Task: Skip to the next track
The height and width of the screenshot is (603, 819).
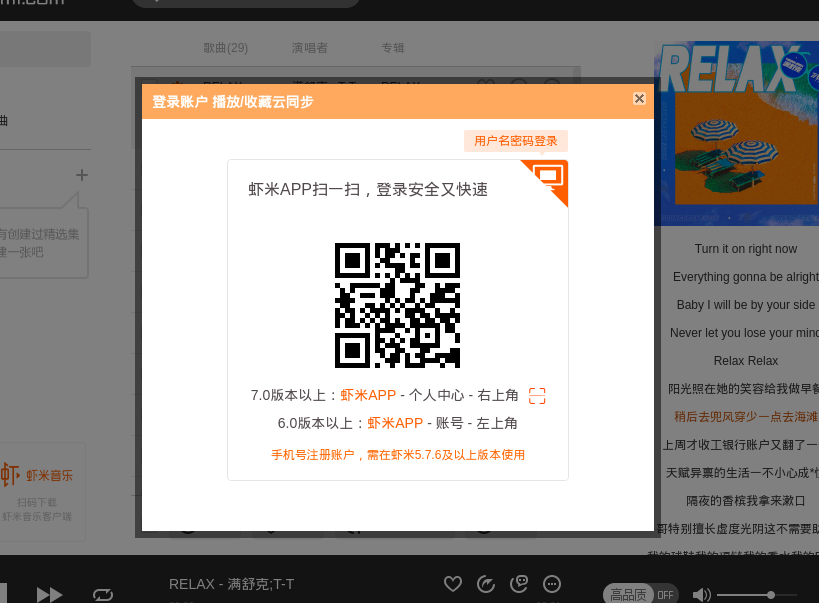Action: [48, 592]
